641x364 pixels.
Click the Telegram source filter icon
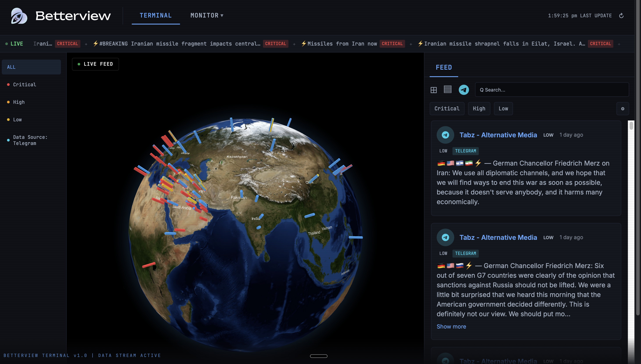[x=463, y=90]
